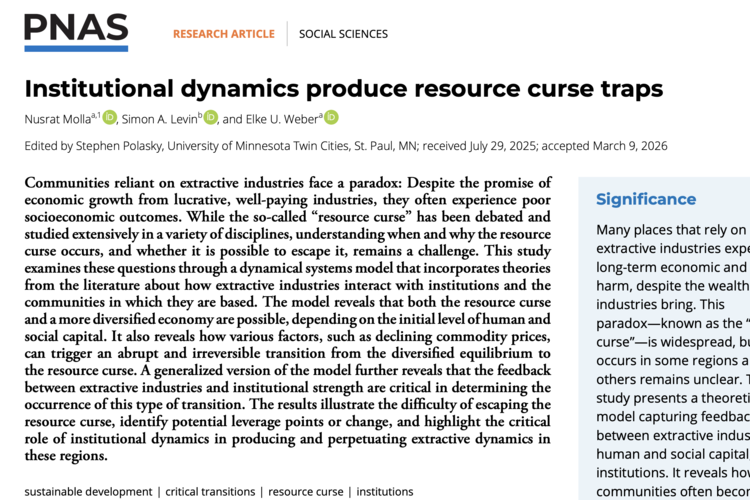
Task: Open Simon A. Levin's ORCID icon
Action: point(210,117)
